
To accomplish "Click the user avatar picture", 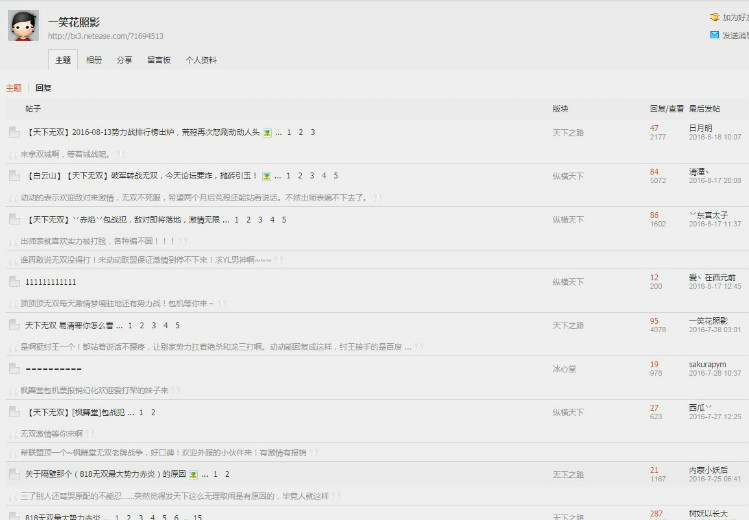I will pos(23,25).
